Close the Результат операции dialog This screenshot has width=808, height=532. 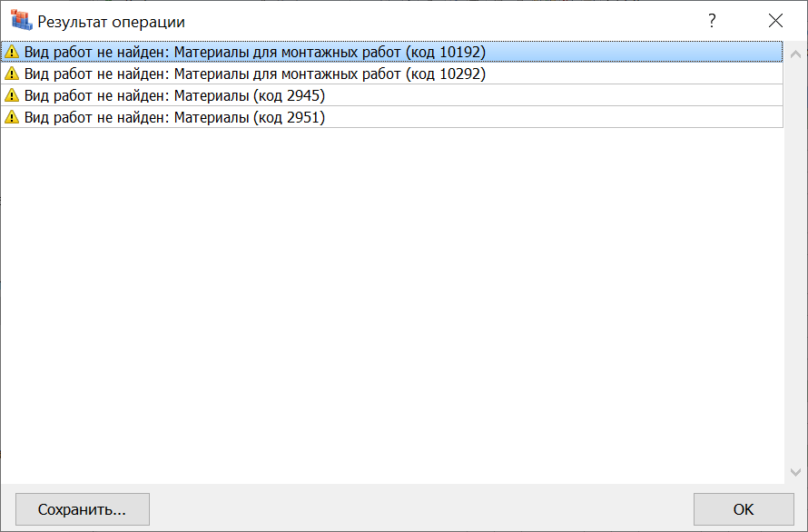click(x=775, y=21)
